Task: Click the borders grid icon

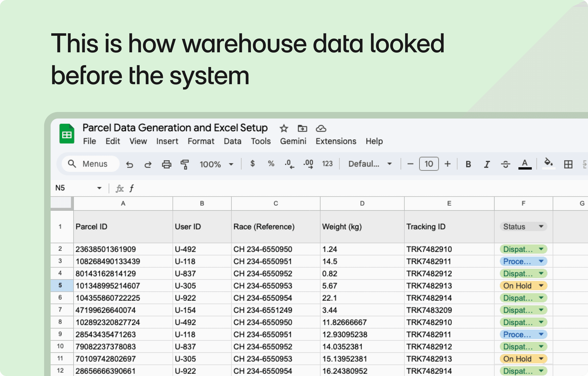Action: coord(568,164)
